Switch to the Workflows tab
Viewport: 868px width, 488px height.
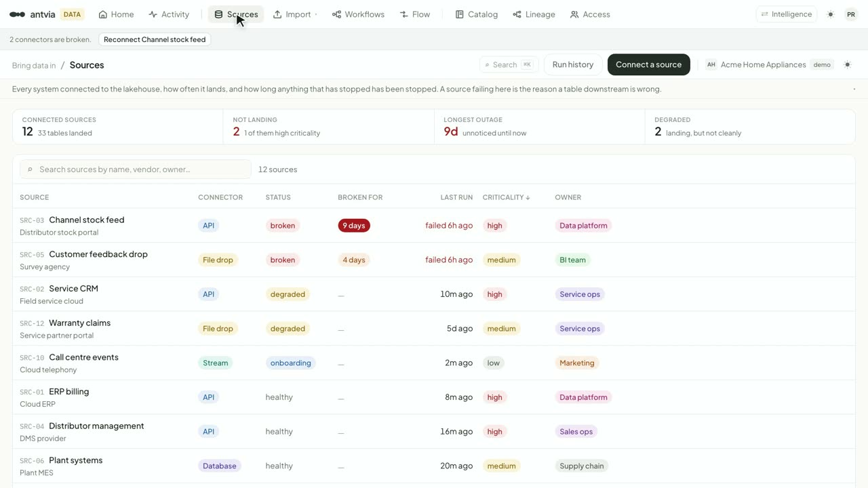point(358,14)
